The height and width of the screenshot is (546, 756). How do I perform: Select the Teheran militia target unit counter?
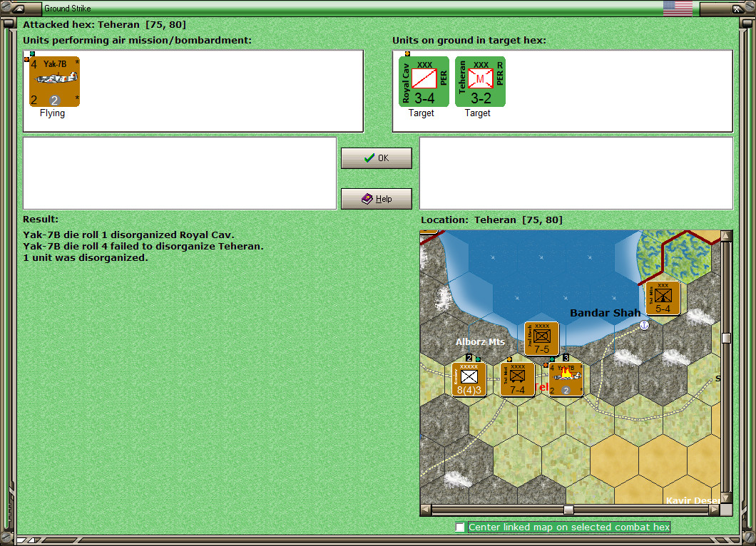pyautogui.click(x=480, y=81)
